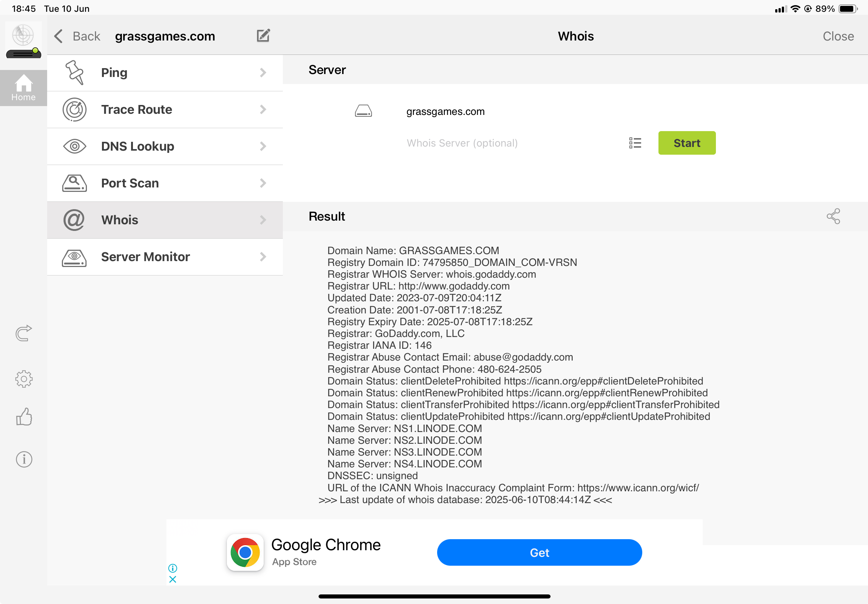Open the ad info icon
Screen dimensions: 868x604
(x=173, y=568)
